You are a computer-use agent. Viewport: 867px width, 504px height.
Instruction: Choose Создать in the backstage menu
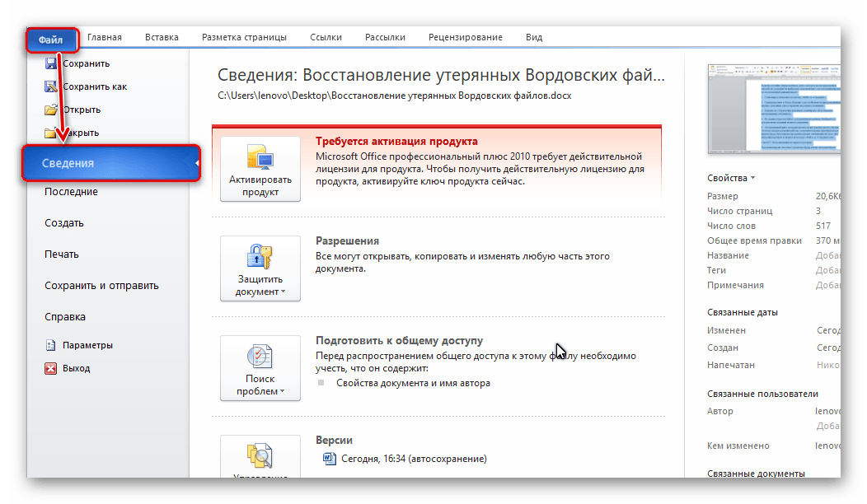64,223
